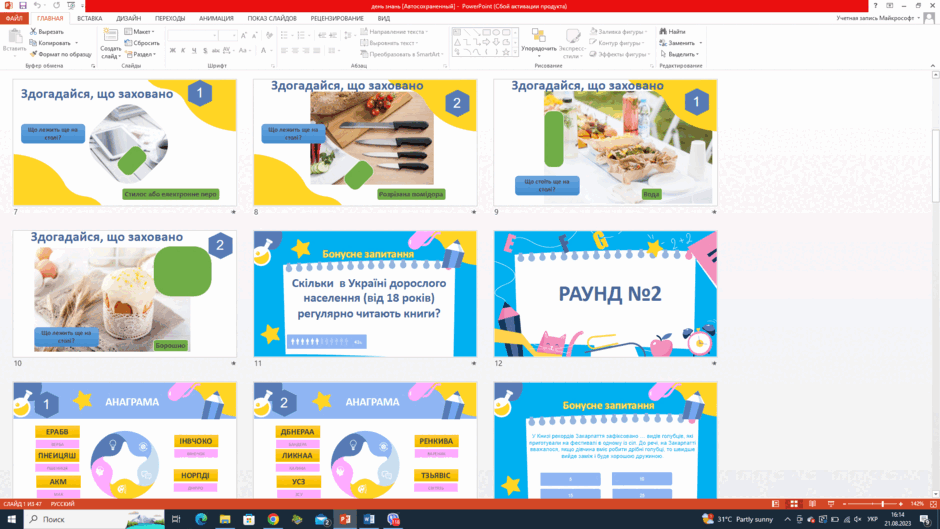Click Сбросить to reset slide
The height and width of the screenshot is (529, 940).
point(141,43)
